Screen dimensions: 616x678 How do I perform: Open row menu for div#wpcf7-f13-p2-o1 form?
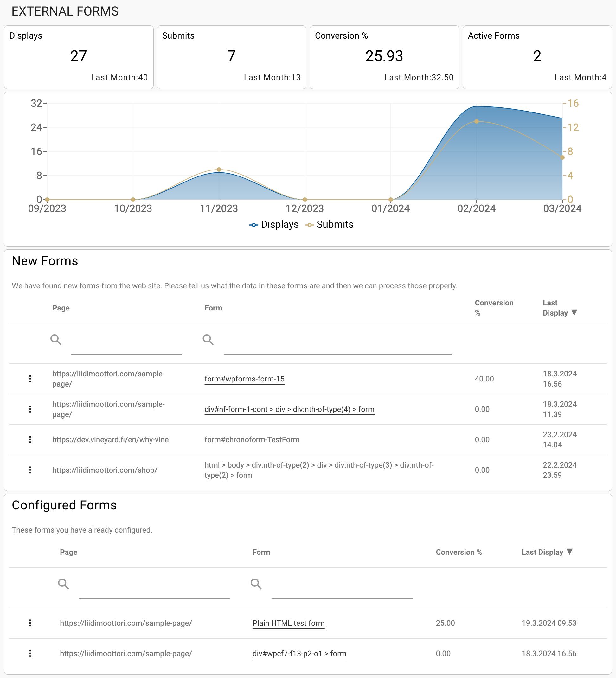click(x=30, y=653)
